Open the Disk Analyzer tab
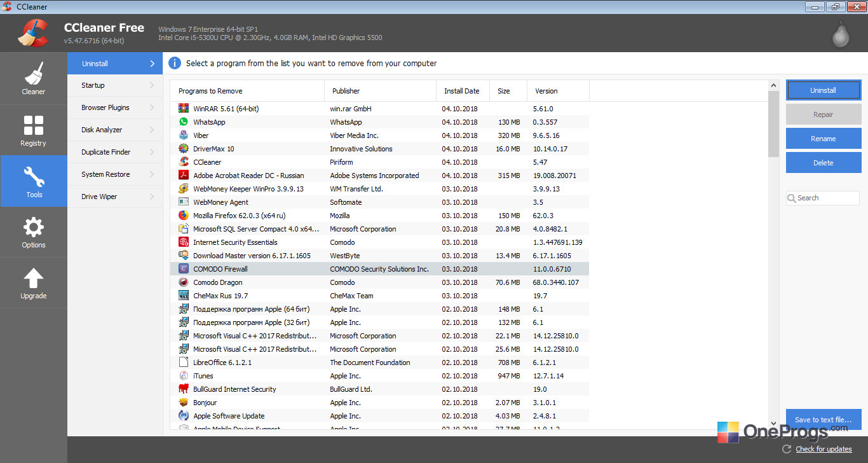The width and height of the screenshot is (868, 463). point(115,130)
